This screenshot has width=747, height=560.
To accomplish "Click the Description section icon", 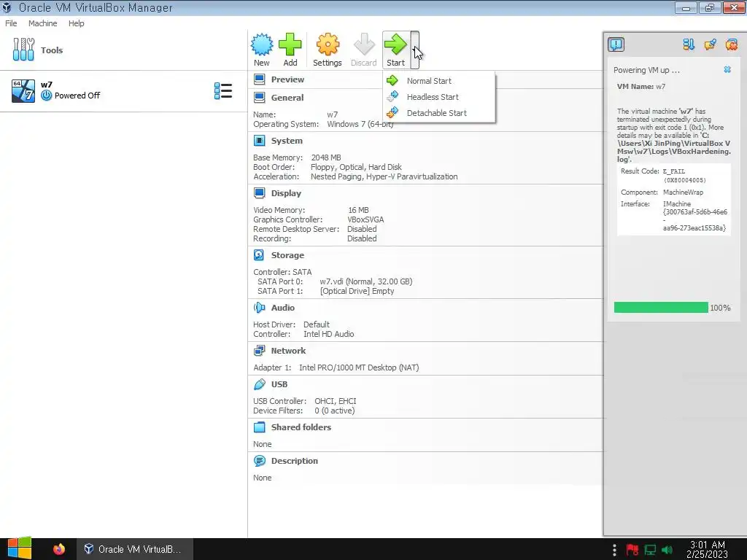I will [259, 461].
